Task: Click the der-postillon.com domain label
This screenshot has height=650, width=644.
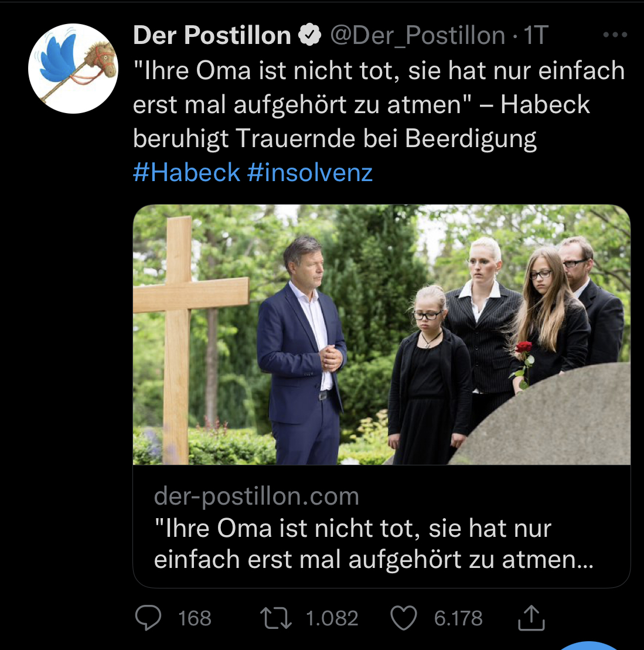Action: click(256, 496)
